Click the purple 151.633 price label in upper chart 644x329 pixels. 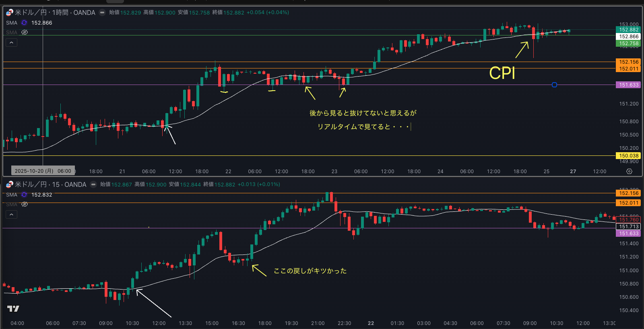pos(629,85)
